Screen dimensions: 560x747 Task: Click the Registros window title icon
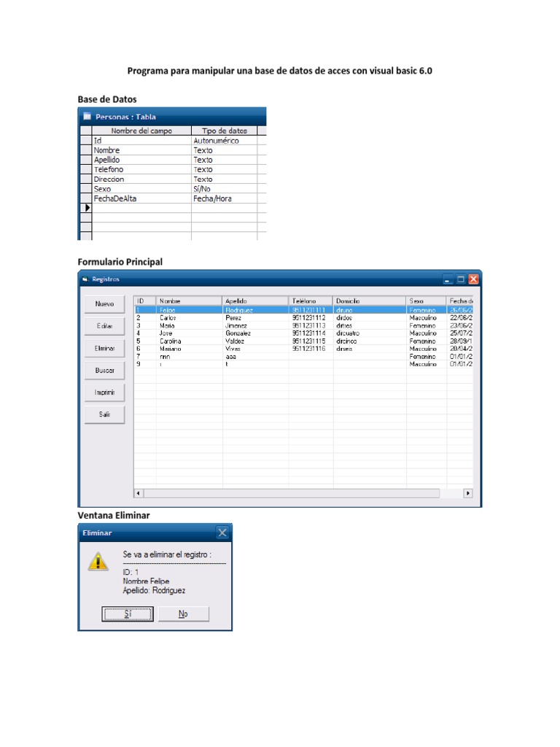coord(85,279)
